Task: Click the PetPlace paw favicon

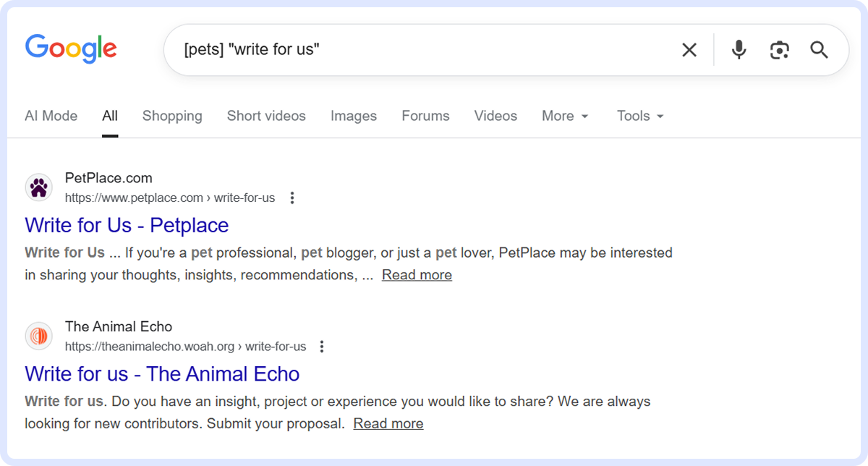Action: tap(39, 188)
